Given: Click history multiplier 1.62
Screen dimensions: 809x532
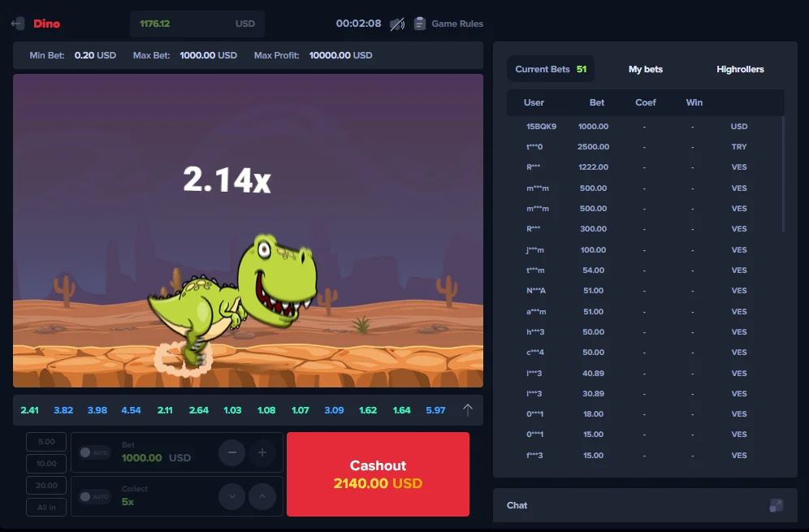Looking at the screenshot, I should 368,410.
